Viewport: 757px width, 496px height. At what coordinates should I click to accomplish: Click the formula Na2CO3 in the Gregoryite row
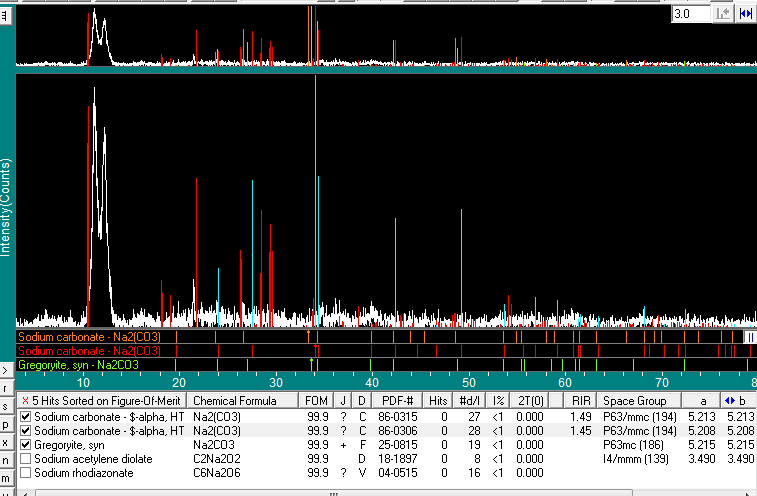(214, 445)
